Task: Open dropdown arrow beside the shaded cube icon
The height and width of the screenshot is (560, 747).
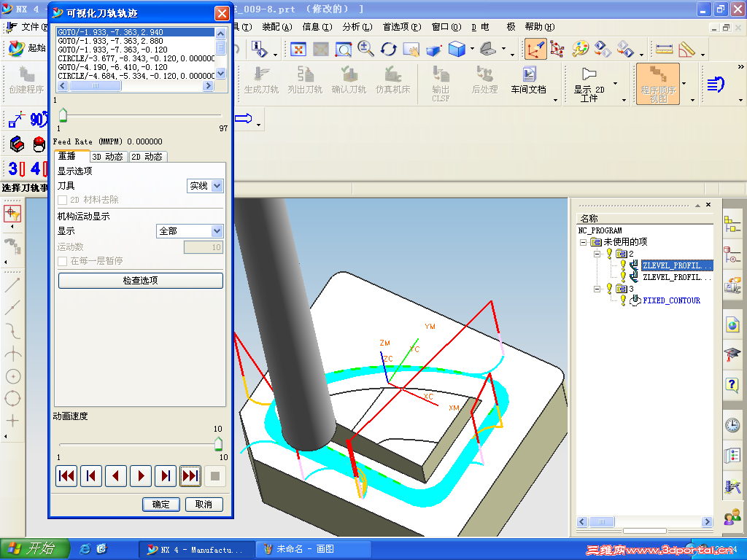Action: [472, 49]
